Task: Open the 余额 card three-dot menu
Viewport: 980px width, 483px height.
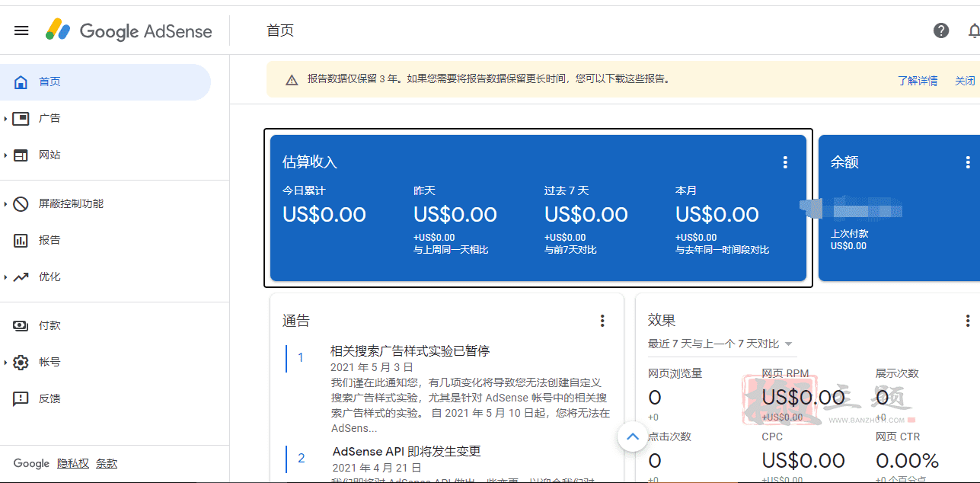Action: click(x=968, y=162)
